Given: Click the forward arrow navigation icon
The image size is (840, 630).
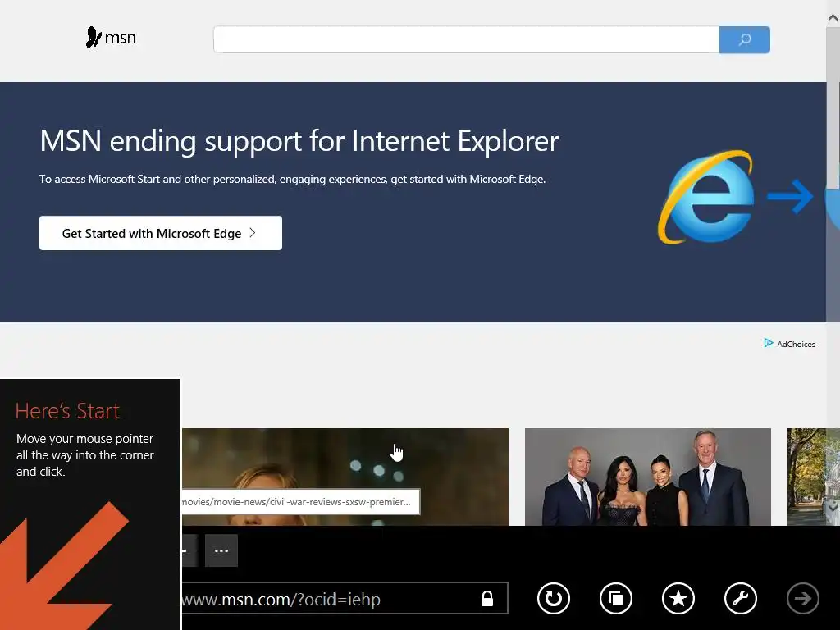Looking at the screenshot, I should [802, 598].
